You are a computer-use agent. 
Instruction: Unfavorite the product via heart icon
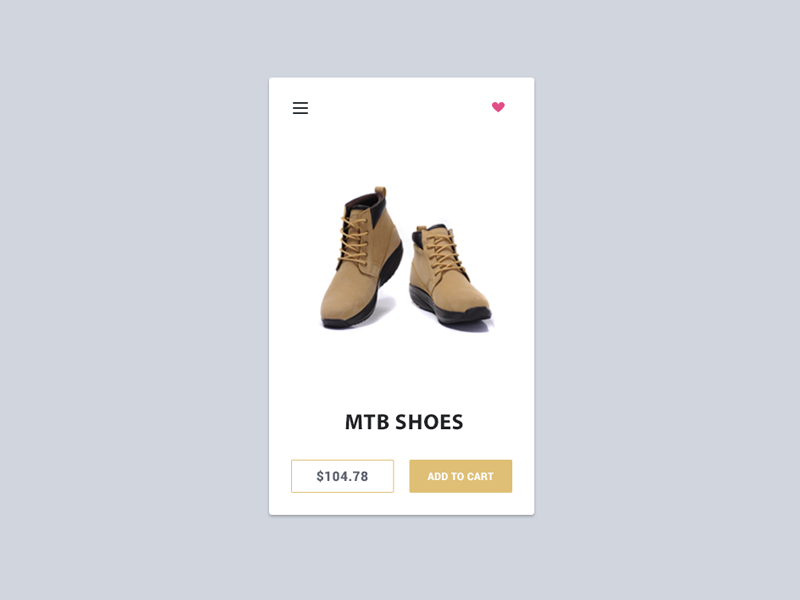(498, 107)
